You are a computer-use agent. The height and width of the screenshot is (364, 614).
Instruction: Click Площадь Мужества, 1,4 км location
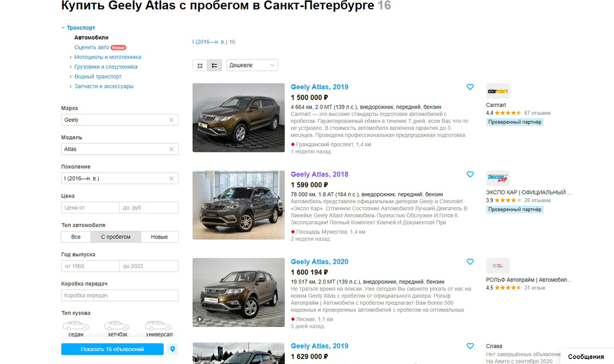click(x=330, y=232)
